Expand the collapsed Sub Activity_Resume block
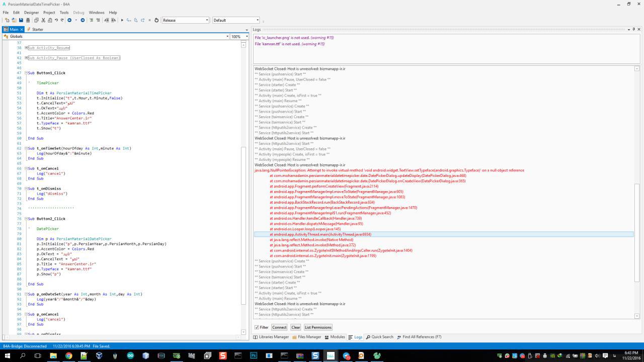Screen dimensions: 644x362 point(26,48)
